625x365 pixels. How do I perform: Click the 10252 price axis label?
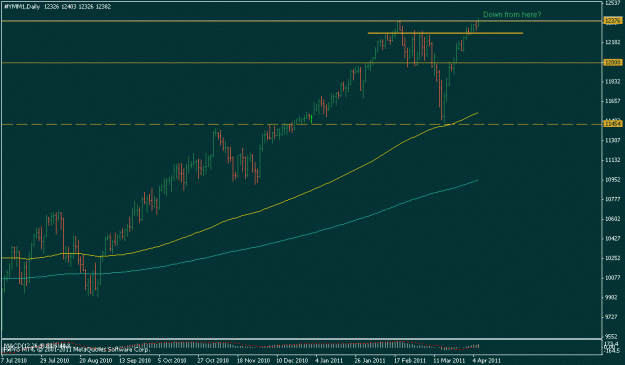[612, 258]
